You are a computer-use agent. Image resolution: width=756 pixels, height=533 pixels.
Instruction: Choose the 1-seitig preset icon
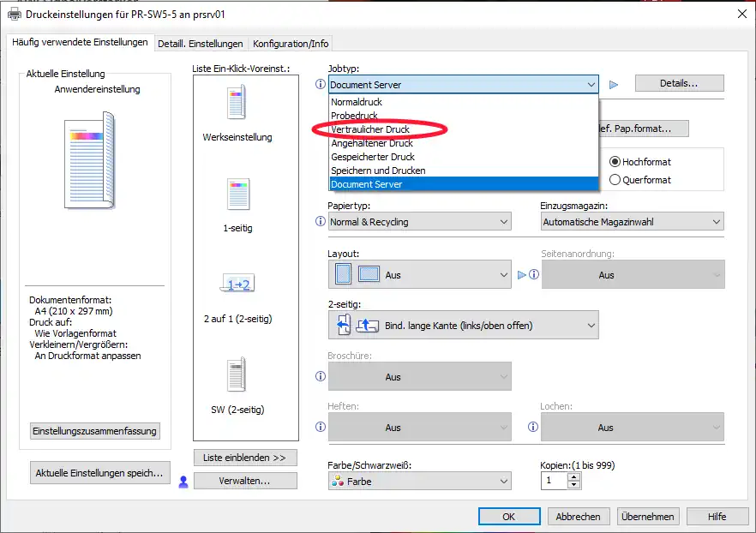tap(237, 195)
